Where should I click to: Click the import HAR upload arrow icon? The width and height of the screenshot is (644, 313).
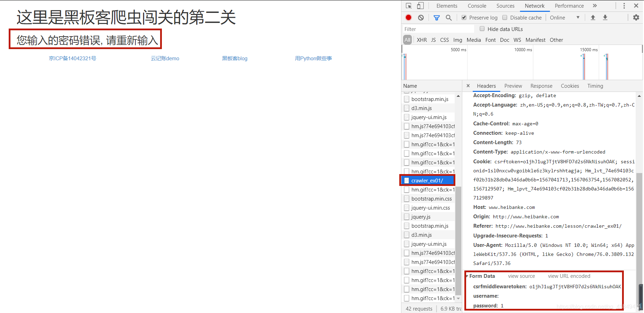593,17
